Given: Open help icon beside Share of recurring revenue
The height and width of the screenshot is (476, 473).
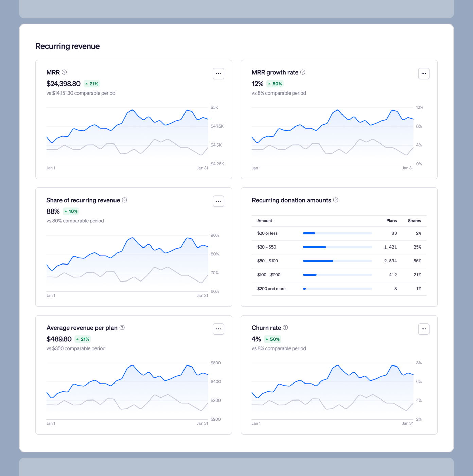Looking at the screenshot, I should pos(124,200).
